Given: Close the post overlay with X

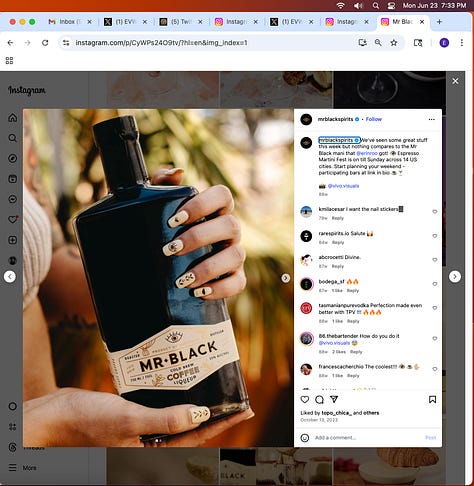Looking at the screenshot, I should [455, 81].
